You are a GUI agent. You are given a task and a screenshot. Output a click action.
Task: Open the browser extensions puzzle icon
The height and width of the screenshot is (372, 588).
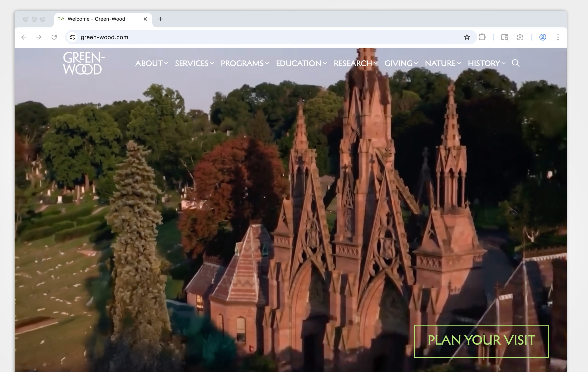tap(482, 37)
